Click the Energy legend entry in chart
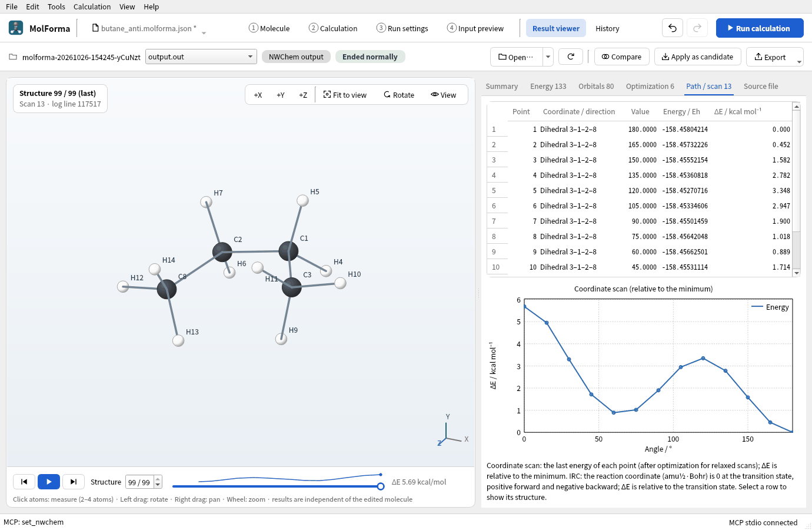The height and width of the screenshot is (530, 812). [x=770, y=307]
